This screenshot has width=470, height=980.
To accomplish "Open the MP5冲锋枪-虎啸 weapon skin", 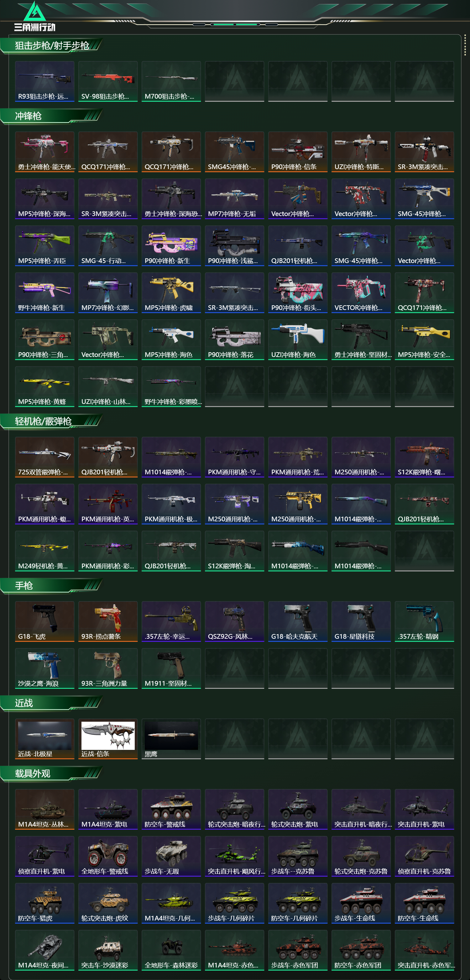I will pos(171,292).
